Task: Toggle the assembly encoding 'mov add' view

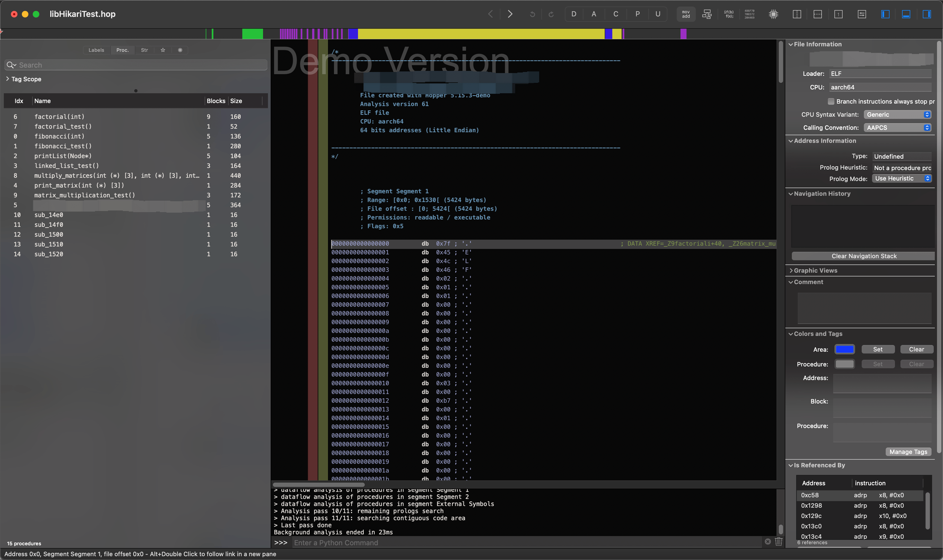Action: tap(685, 14)
